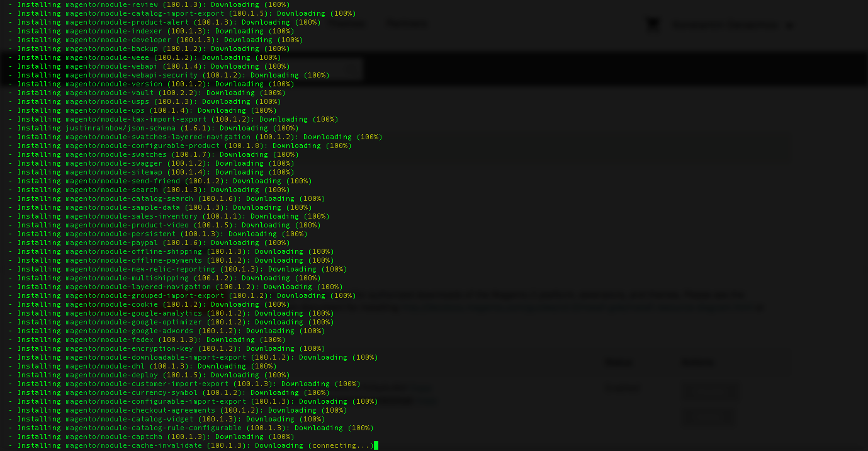This screenshot has height=451, width=868.
Task: Click the magento/module-fedex package name
Action: pyautogui.click(x=109, y=340)
